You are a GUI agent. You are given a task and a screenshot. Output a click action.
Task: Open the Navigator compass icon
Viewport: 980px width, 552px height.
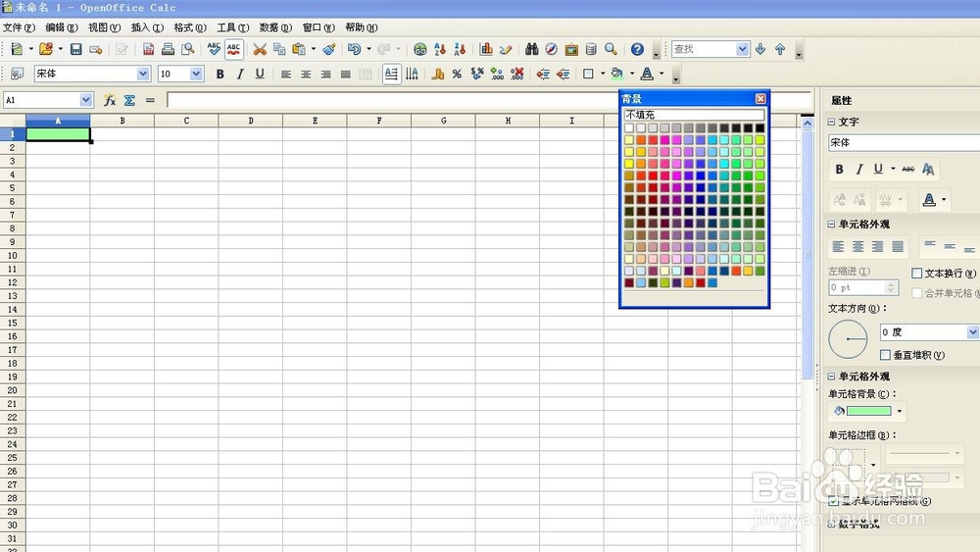[x=551, y=49]
